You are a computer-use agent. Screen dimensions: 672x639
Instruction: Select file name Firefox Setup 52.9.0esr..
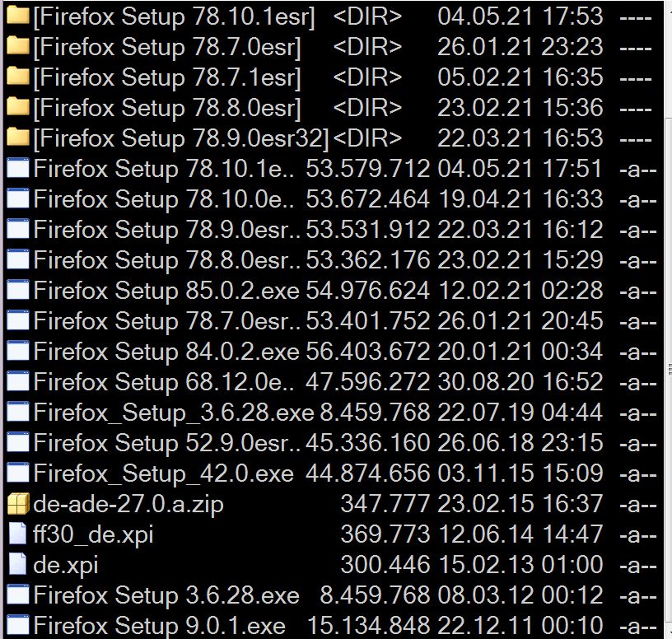(x=167, y=443)
